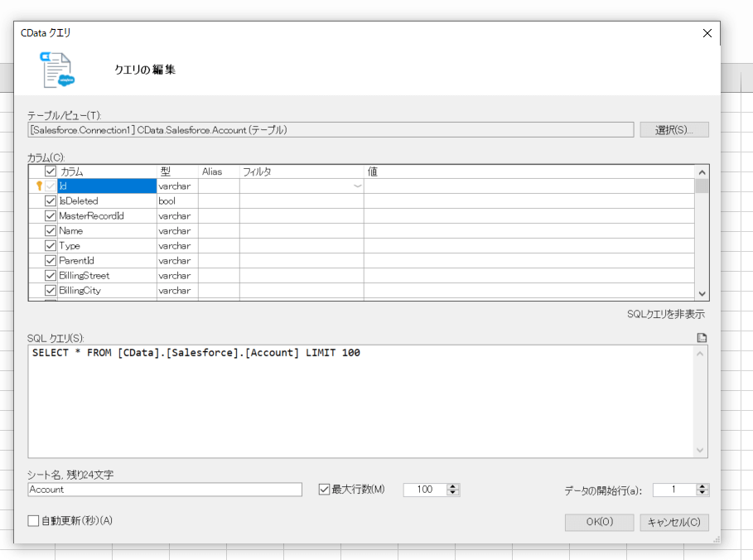Click the columns list scrollbar thumb
The image size is (753, 560).
point(702,186)
